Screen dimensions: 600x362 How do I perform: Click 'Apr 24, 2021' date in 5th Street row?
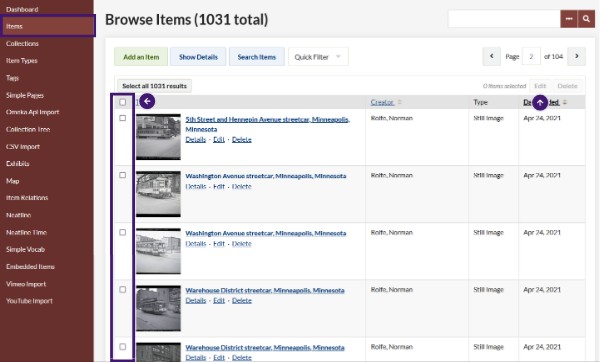542,118
